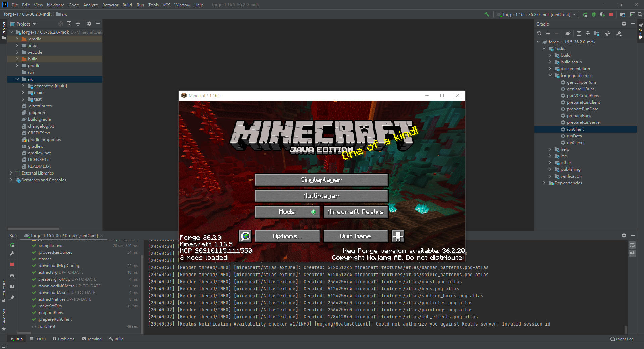Open the Event Log

point(622,339)
